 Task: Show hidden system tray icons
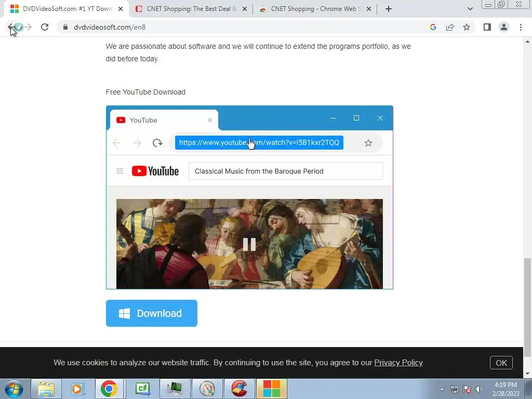coord(442,389)
